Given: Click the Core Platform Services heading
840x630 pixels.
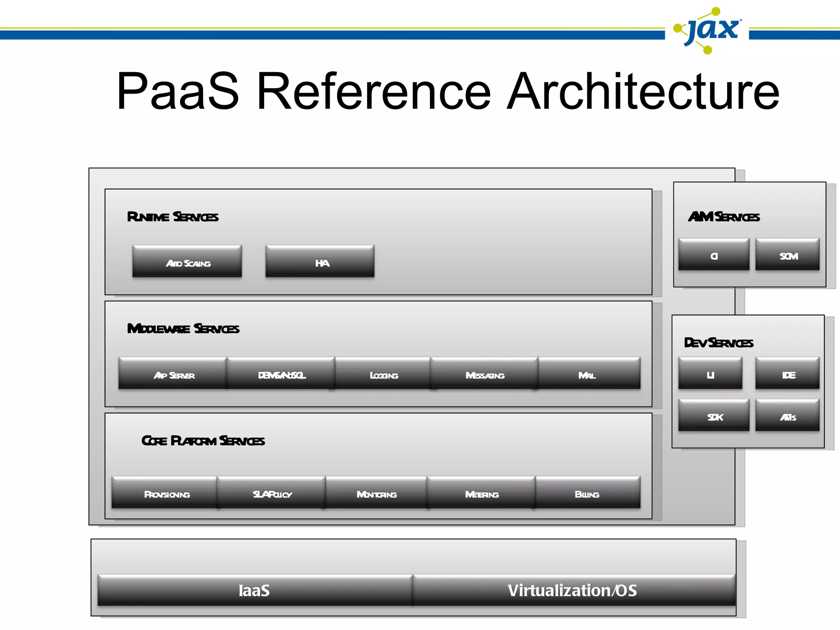Looking at the screenshot, I should click(203, 441).
